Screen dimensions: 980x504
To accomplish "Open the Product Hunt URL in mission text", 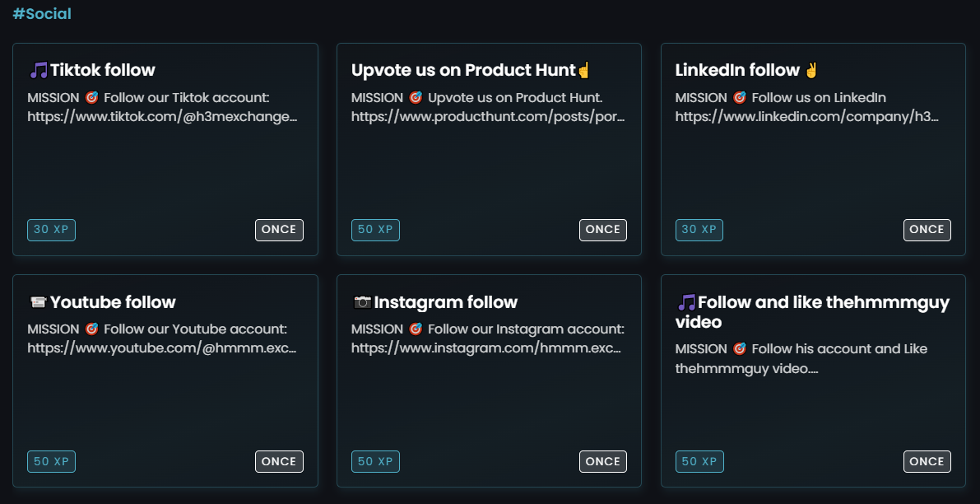I will [x=488, y=117].
